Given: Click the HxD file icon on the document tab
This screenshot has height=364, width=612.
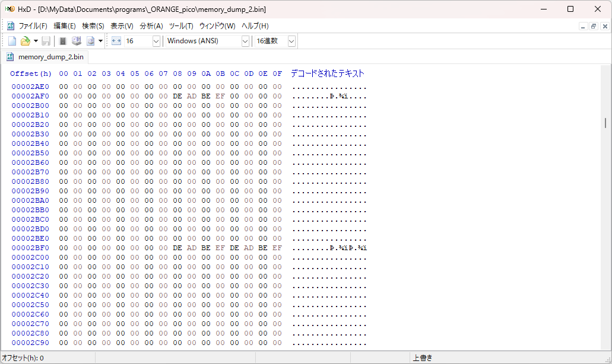Looking at the screenshot, I should (x=9, y=56).
